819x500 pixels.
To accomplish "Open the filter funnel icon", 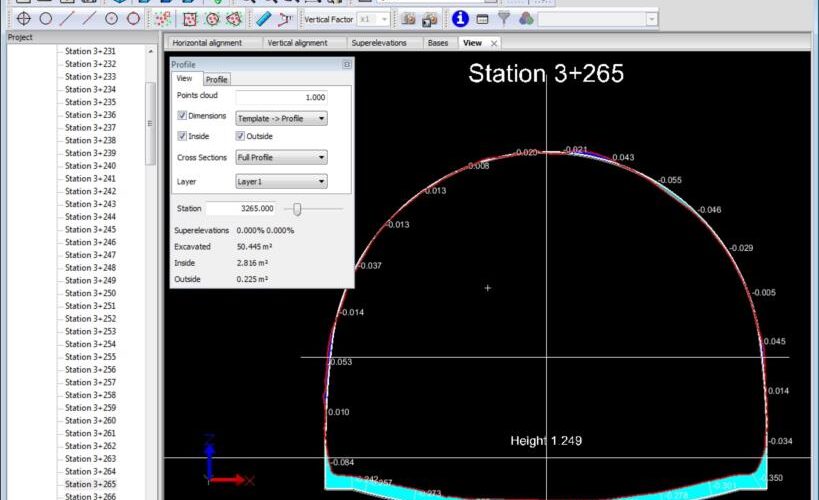I will (504, 19).
